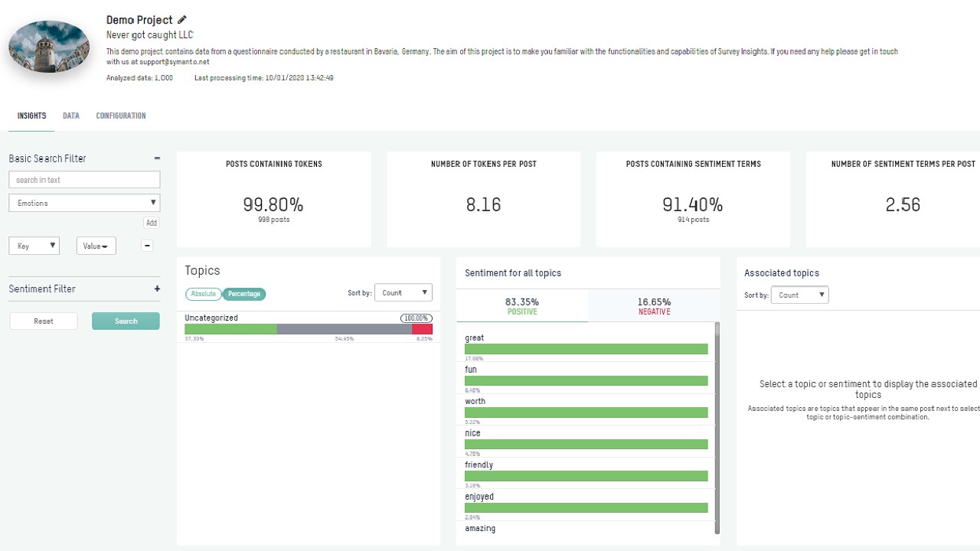Click the search in text field

pyautogui.click(x=84, y=180)
